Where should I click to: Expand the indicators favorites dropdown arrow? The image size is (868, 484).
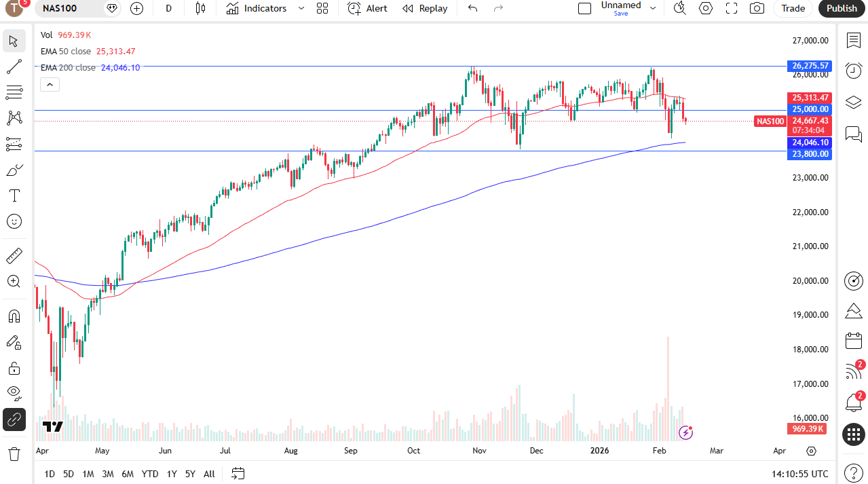click(x=301, y=8)
